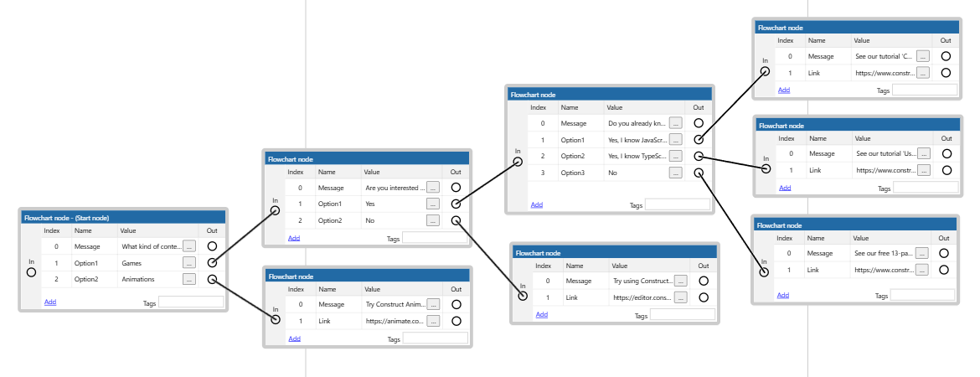980x377 pixels.
Task: Open the value editor for the 'Games' option
Action: point(189,263)
